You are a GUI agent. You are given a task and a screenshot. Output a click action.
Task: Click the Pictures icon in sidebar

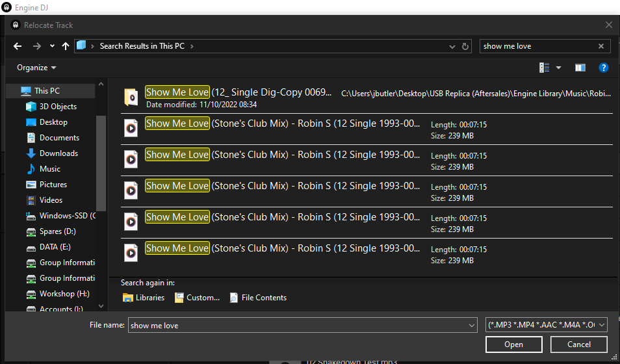(31, 185)
